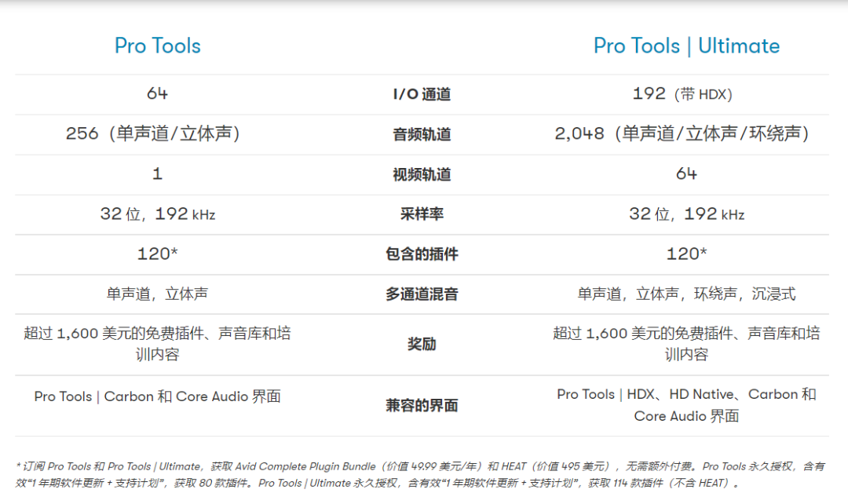
Task: Select the "音频轨道" row label
Action: pos(422,134)
